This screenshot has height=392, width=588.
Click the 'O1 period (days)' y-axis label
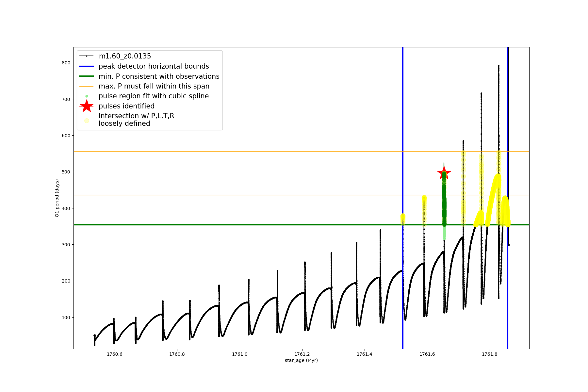point(57,198)
